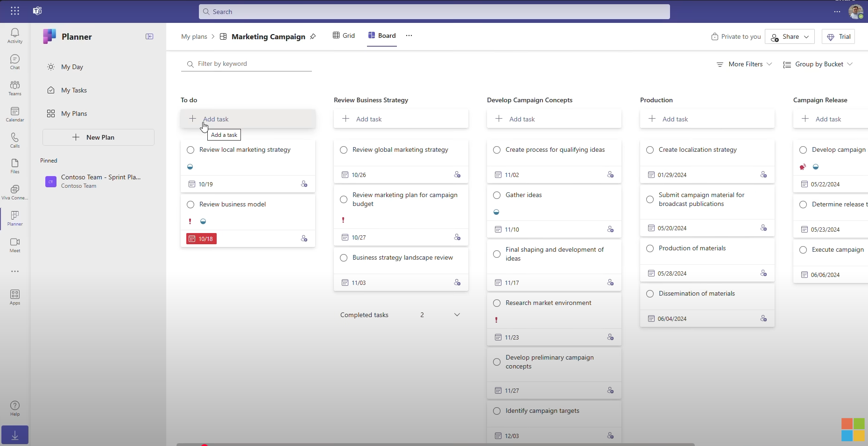Image resolution: width=868 pixels, height=446 pixels.
Task: Click the Trial button
Action: click(838, 36)
